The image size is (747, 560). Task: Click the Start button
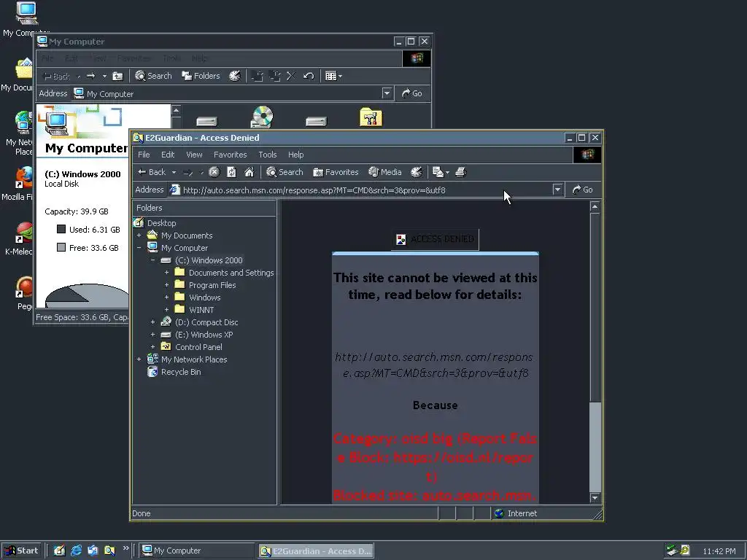coord(22,551)
